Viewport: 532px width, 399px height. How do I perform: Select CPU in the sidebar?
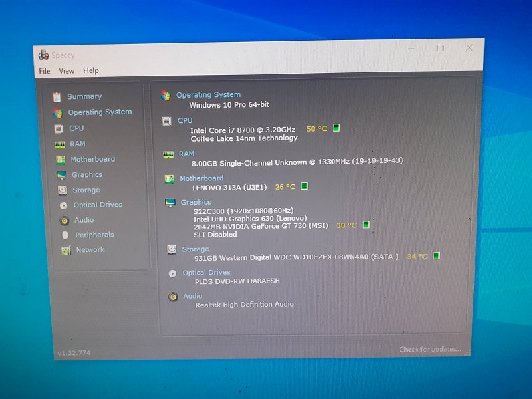pyautogui.click(x=76, y=128)
